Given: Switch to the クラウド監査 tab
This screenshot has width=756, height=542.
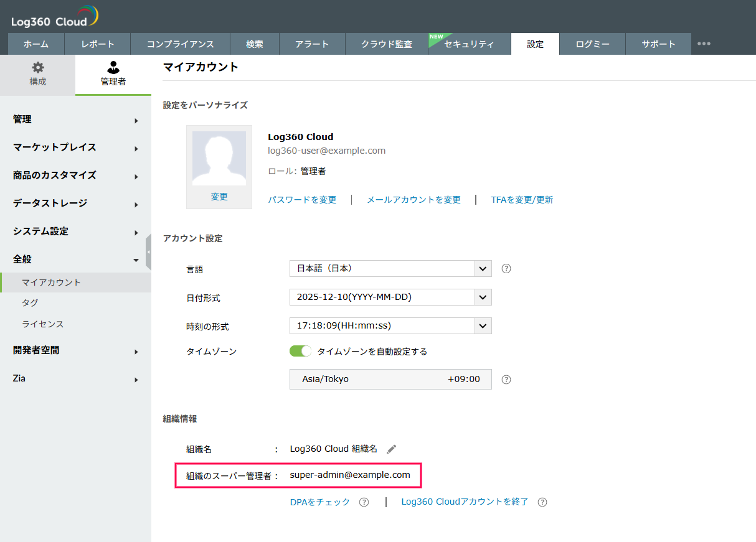Looking at the screenshot, I should coord(387,44).
